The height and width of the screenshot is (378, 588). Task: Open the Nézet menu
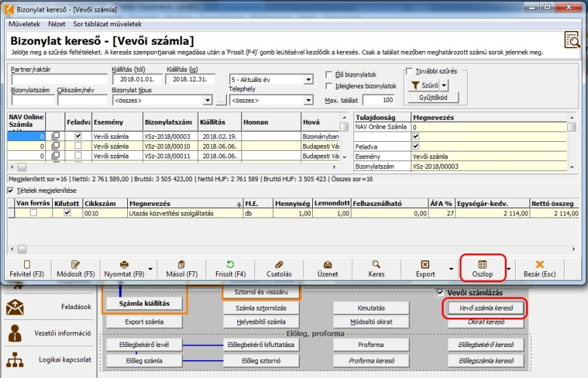(x=57, y=24)
